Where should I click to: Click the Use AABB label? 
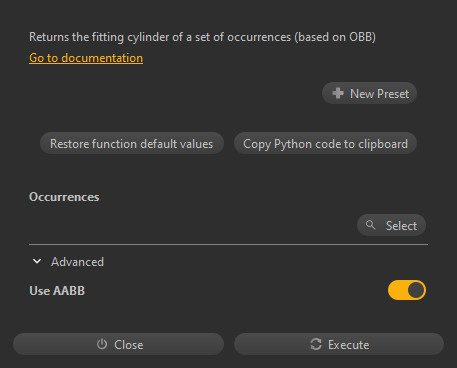point(57,291)
